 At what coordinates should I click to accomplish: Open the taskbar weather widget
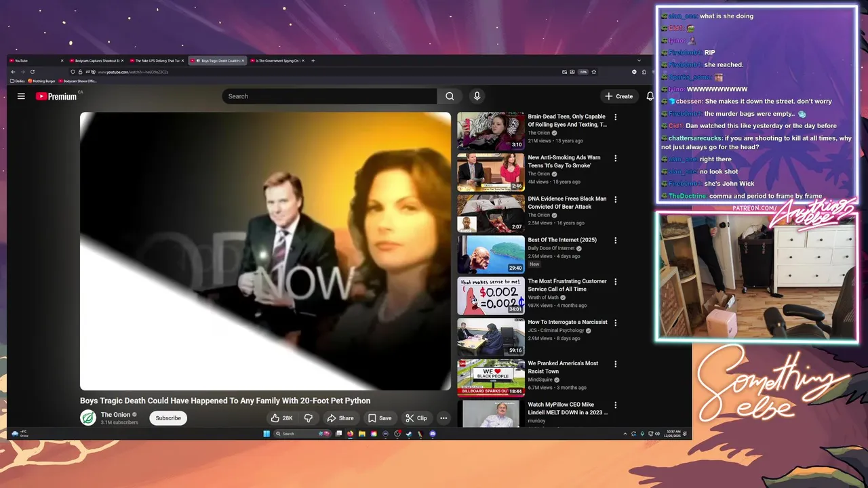[20, 434]
